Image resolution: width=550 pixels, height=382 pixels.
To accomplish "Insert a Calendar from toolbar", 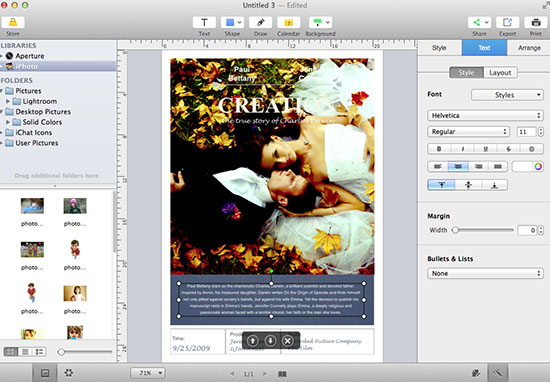I will [x=288, y=22].
